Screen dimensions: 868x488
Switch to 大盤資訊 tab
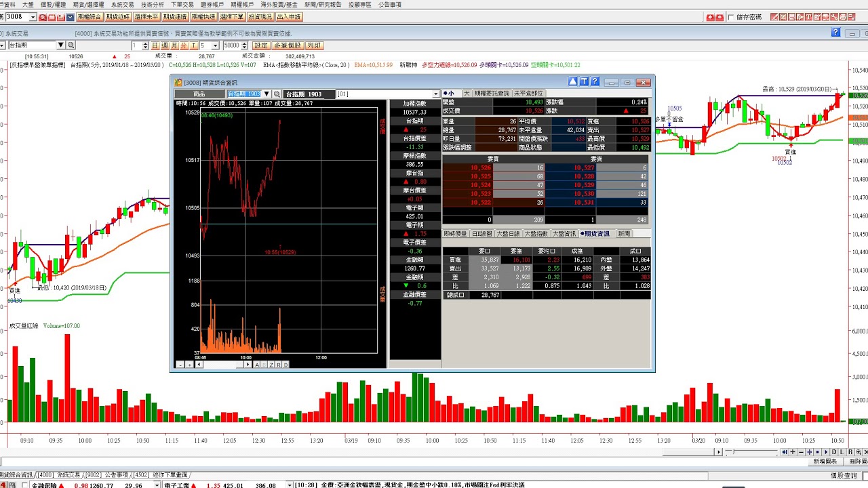[x=564, y=233]
